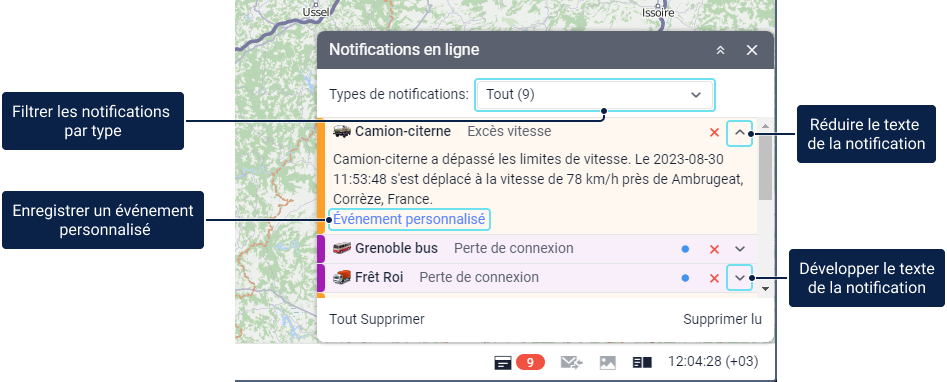
Task: Open online notifications icon in bottom bar
Action: point(502,363)
